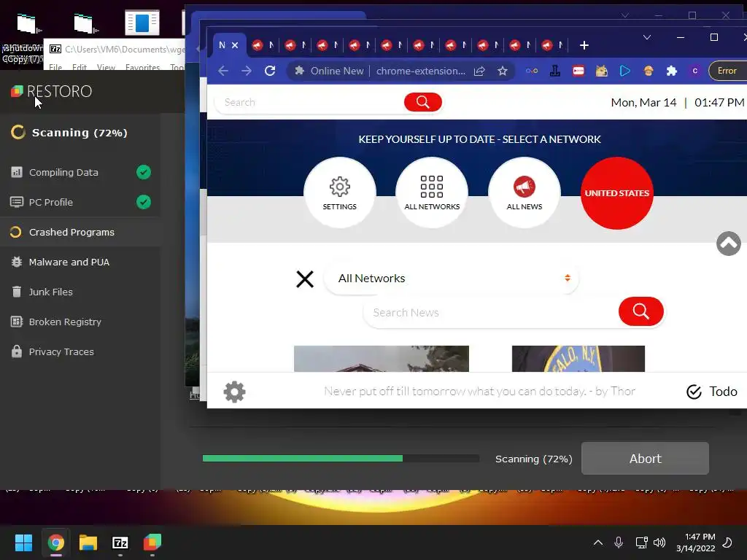747x560 pixels.
Task: Open the Todo link
Action: coord(712,392)
